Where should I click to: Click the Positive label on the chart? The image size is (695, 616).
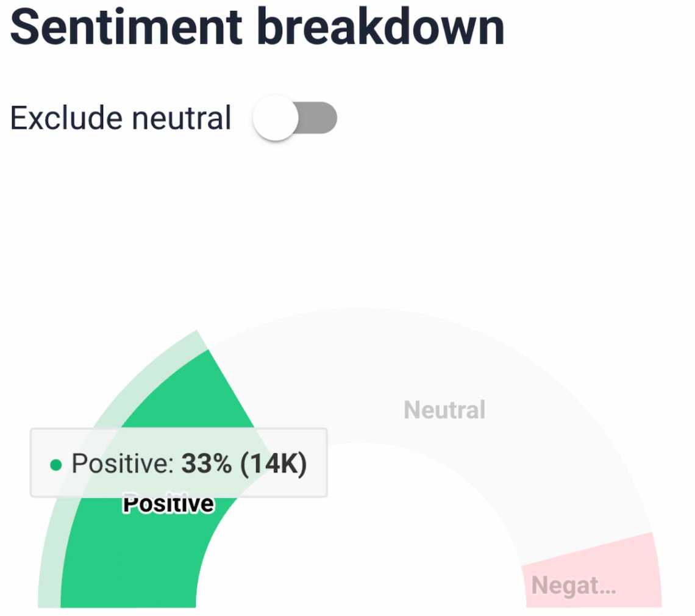coord(168,504)
